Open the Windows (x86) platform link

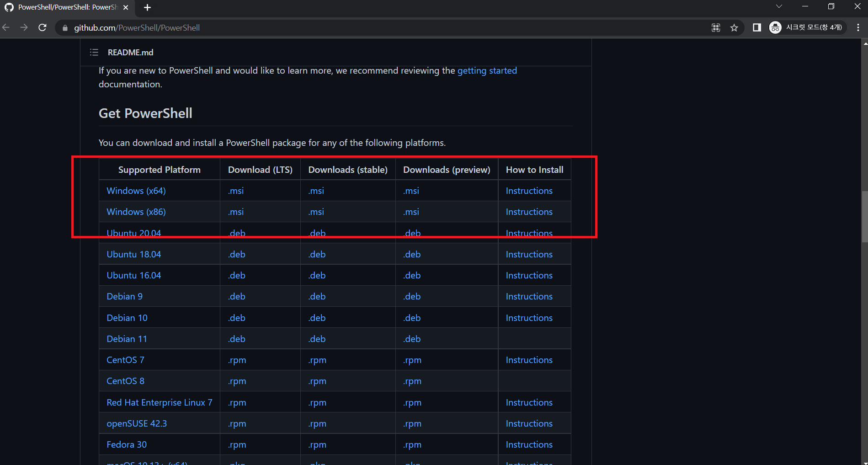coord(136,212)
